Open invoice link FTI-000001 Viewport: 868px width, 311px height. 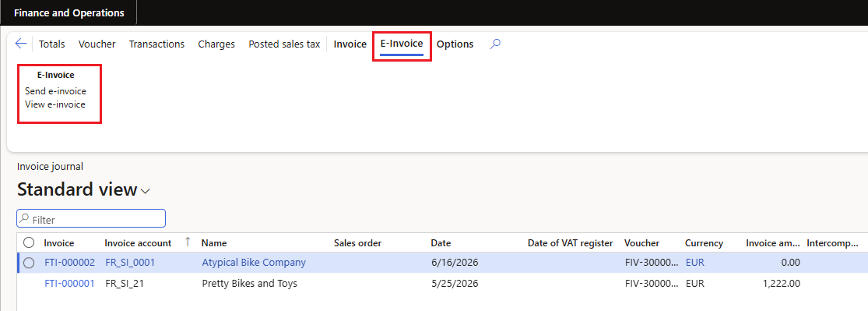[70, 283]
